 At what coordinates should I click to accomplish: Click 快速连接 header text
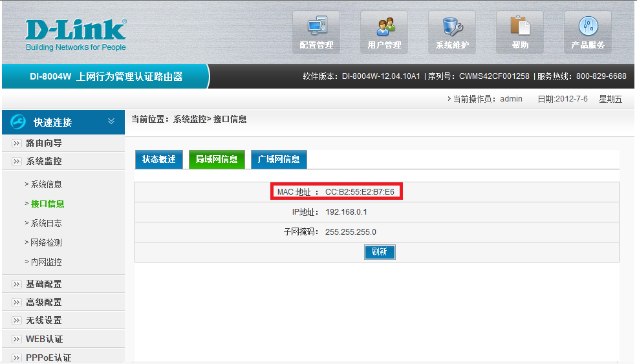[x=52, y=122]
